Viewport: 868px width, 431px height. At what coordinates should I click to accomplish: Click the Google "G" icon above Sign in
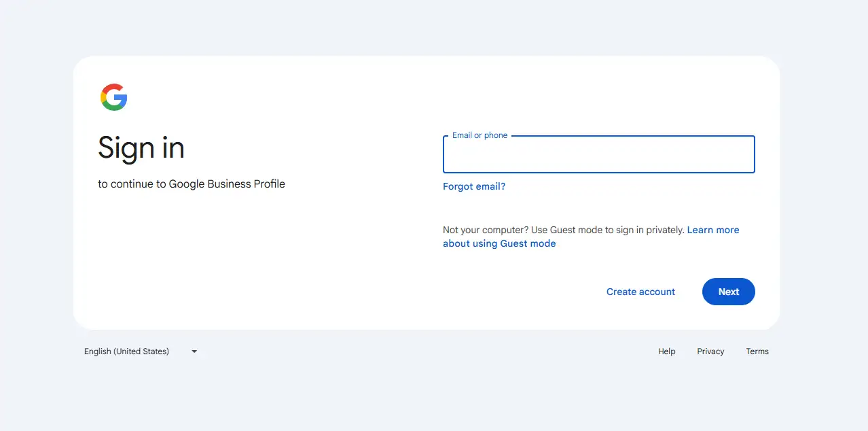point(114,97)
